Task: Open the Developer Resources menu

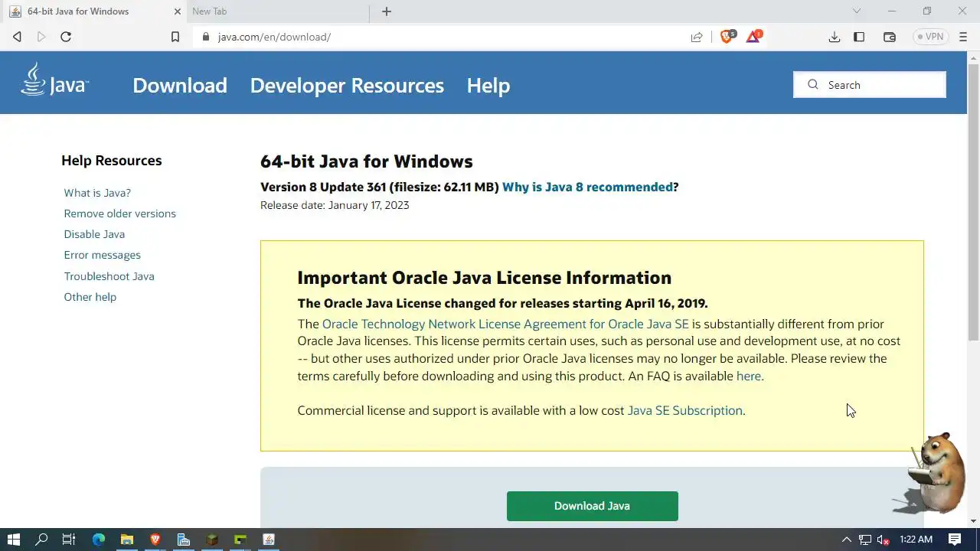Action: (x=347, y=85)
